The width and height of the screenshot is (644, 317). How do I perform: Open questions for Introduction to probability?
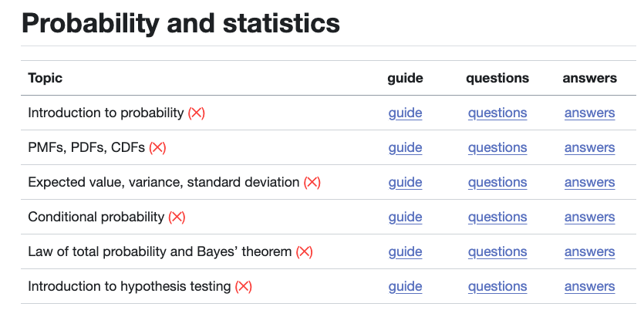(x=497, y=113)
